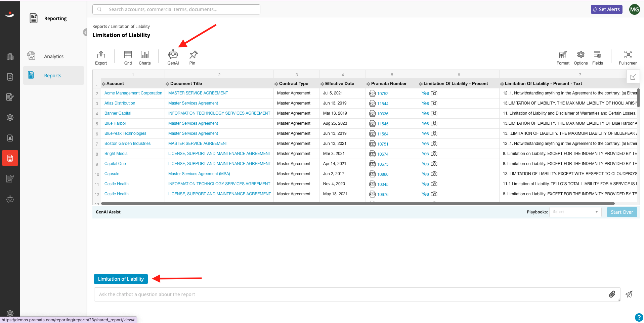Screen dimensions: 644x323
Task: Click the grid horizontal scrollbar
Action: click(x=358, y=203)
